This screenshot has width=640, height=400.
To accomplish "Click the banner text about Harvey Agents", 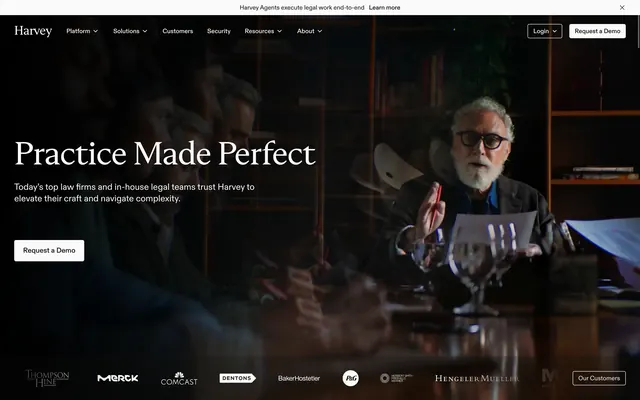I will [x=302, y=7].
